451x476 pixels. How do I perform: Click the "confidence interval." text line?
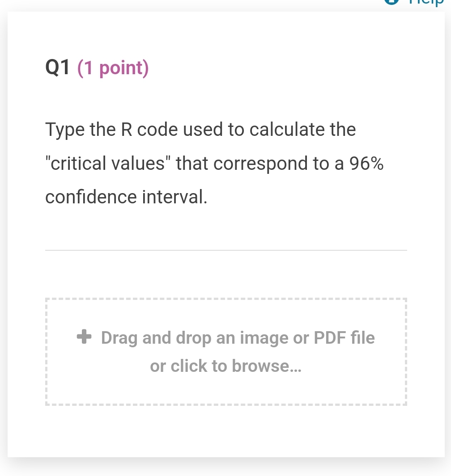click(x=126, y=197)
